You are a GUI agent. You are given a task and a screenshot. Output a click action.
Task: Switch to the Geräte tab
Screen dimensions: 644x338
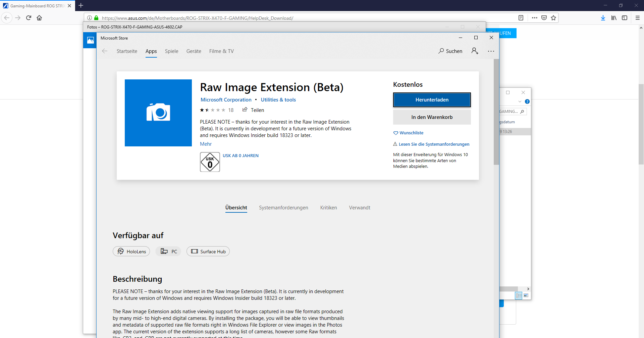194,51
